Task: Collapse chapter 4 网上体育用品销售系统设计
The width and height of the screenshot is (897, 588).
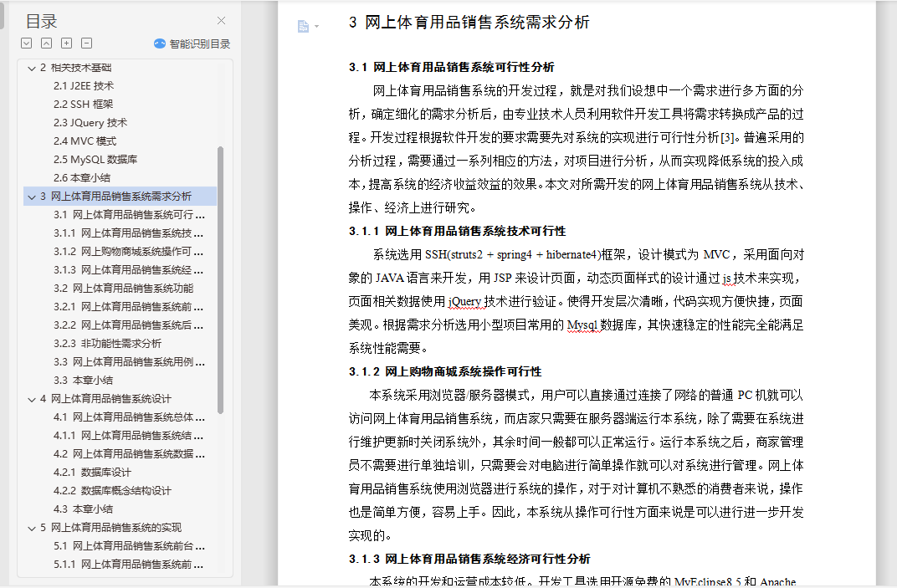Action: click(x=32, y=399)
